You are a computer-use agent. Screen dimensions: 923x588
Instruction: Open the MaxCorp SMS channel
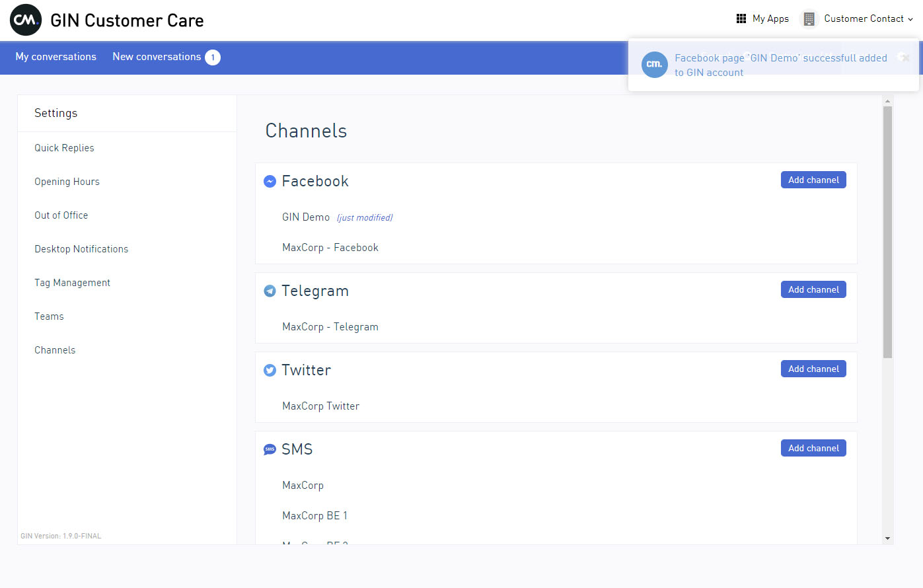[x=303, y=486]
